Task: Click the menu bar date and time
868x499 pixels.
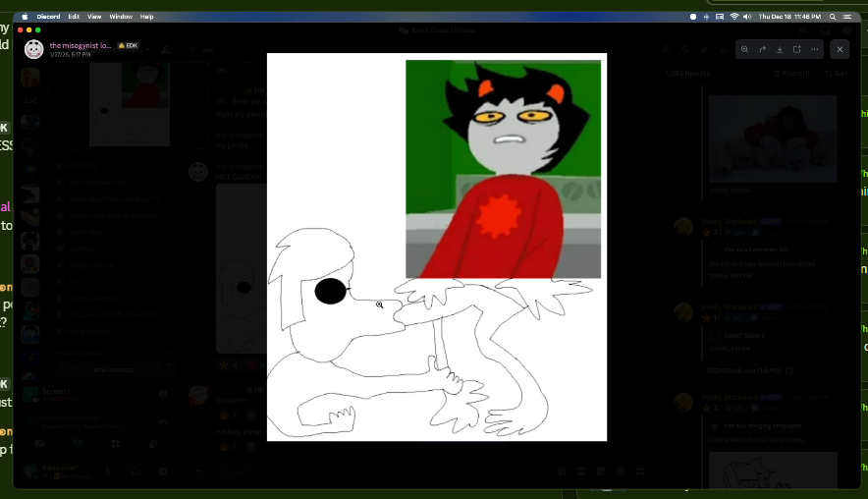Action: coord(789,17)
